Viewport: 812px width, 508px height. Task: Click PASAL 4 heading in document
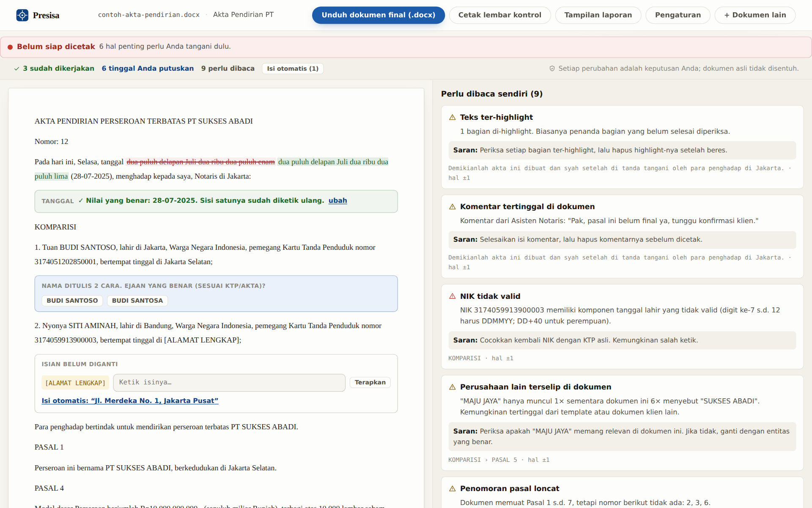pos(49,488)
